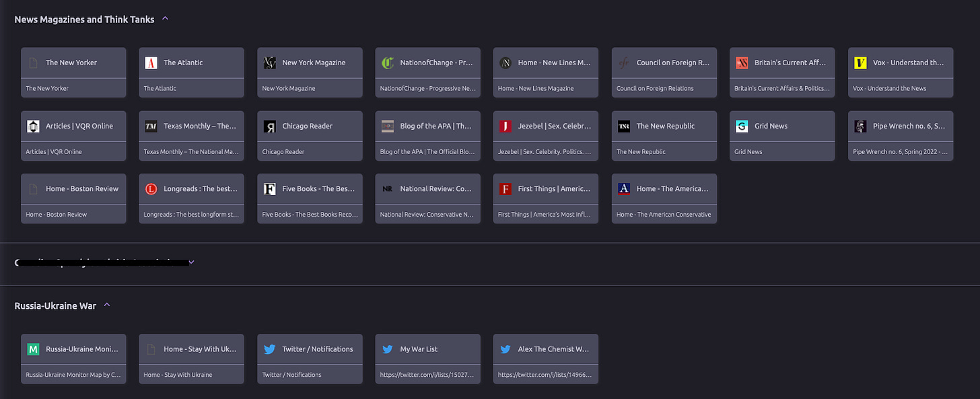The height and width of the screenshot is (399, 980).
Task: Click News Magazines and Think Tanks heading
Action: point(84,19)
